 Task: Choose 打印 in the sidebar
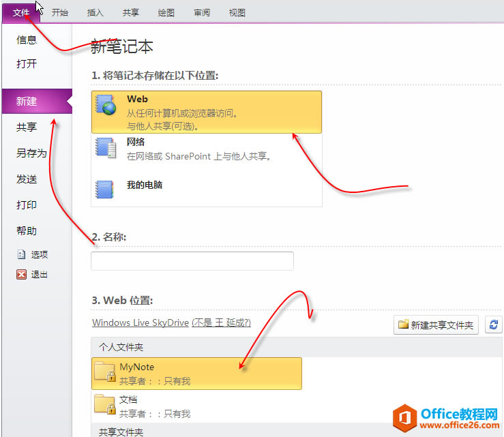[x=27, y=205]
